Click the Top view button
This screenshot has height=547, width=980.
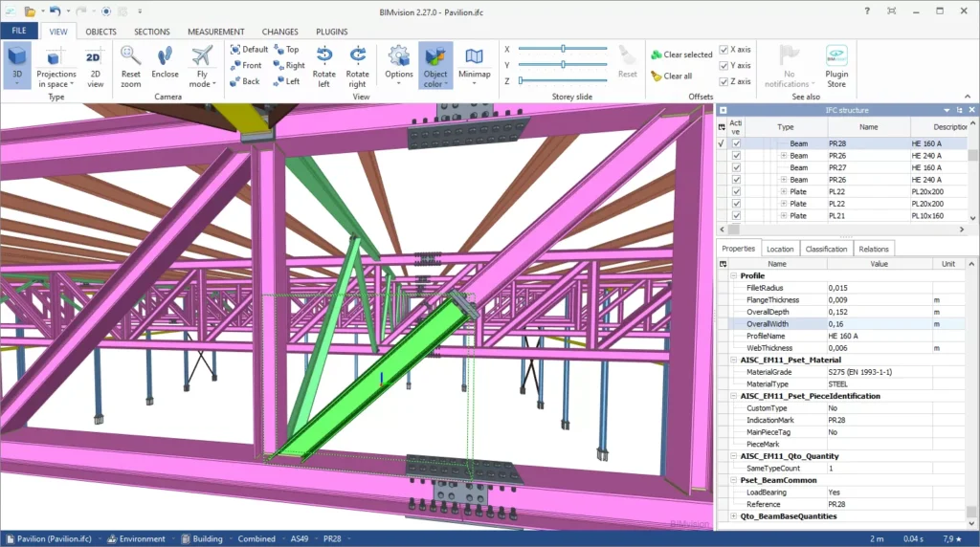click(286, 49)
